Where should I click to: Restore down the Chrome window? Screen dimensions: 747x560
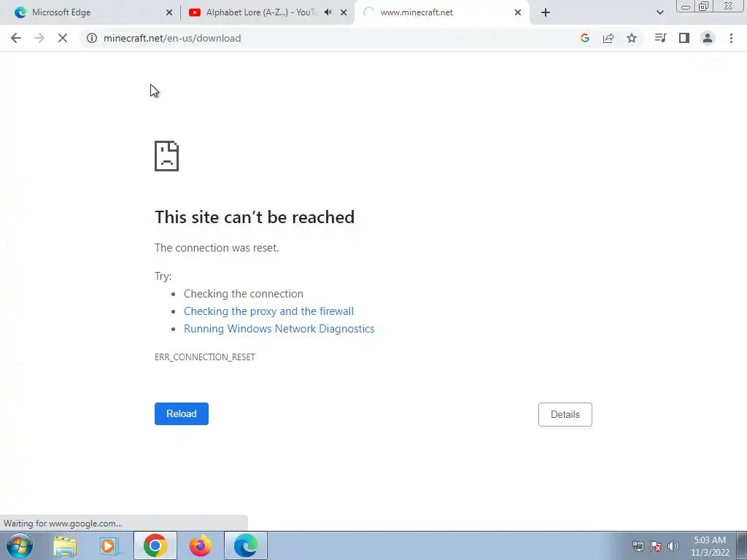coord(704,7)
